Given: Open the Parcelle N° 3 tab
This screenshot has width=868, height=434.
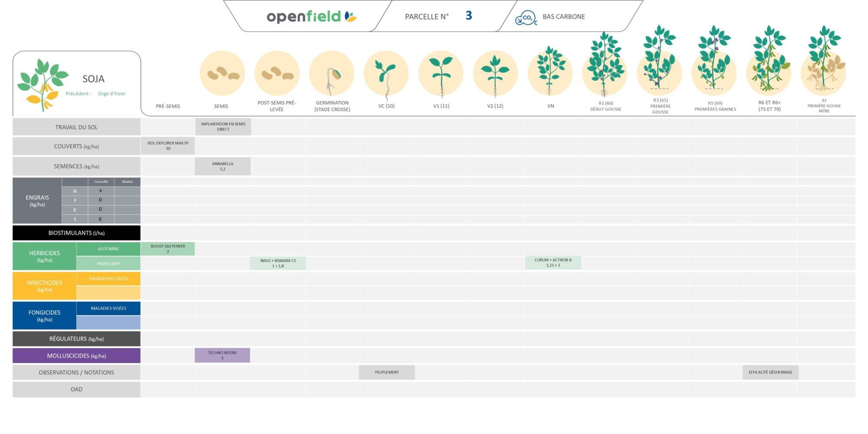Looking at the screenshot, I should pos(438,16).
